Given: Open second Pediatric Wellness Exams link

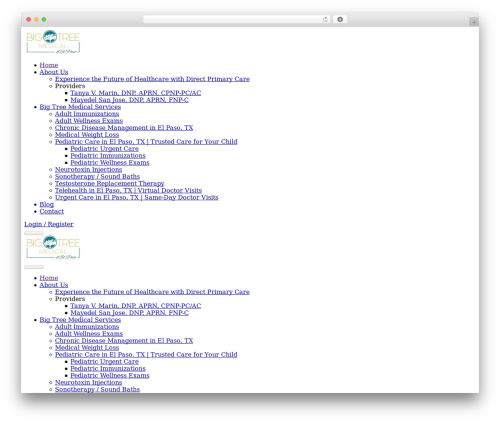Looking at the screenshot, I should [x=110, y=376].
